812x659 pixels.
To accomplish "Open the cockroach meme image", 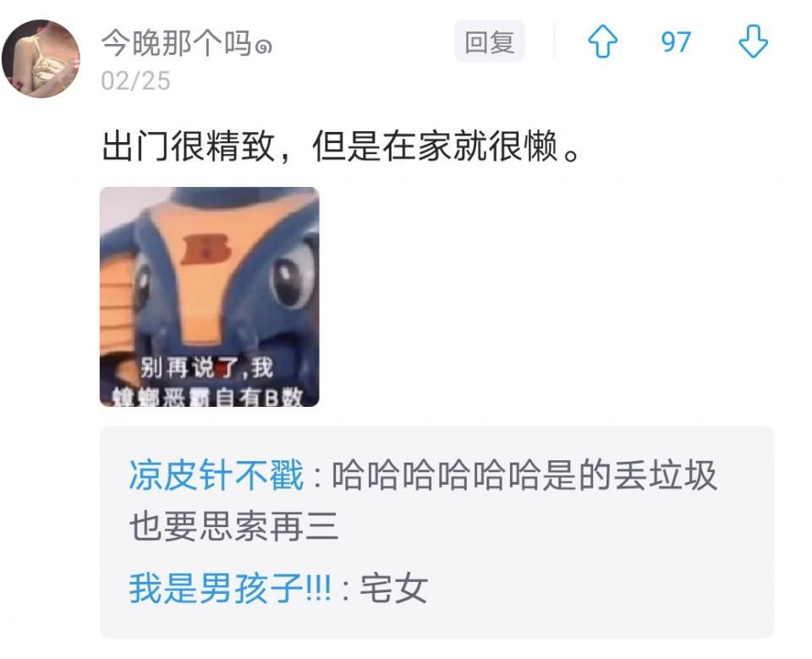I will coord(209,297).
